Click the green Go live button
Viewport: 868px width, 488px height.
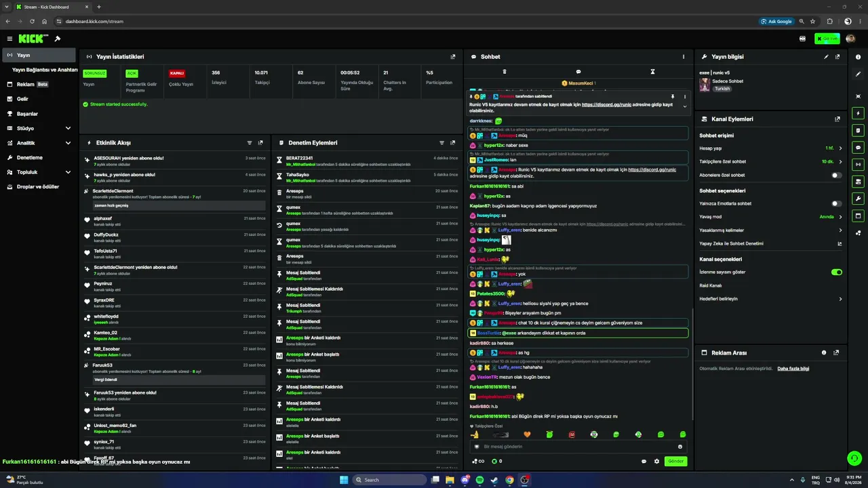[827, 39]
